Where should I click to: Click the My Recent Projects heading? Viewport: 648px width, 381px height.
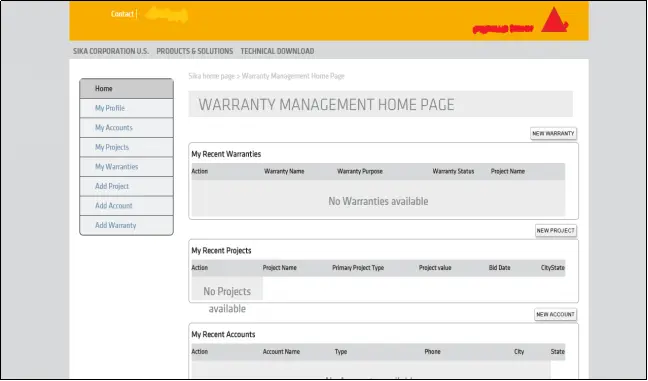[x=221, y=250]
